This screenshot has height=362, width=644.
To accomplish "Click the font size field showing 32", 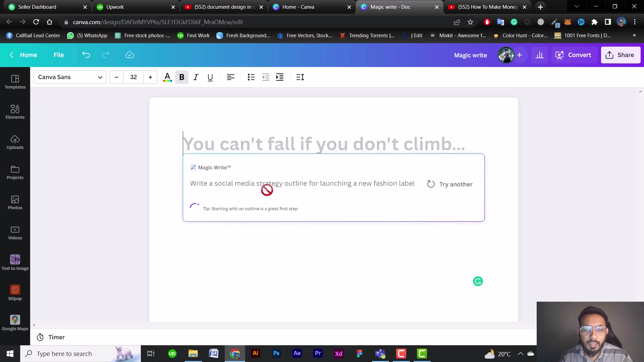I will coord(133,77).
